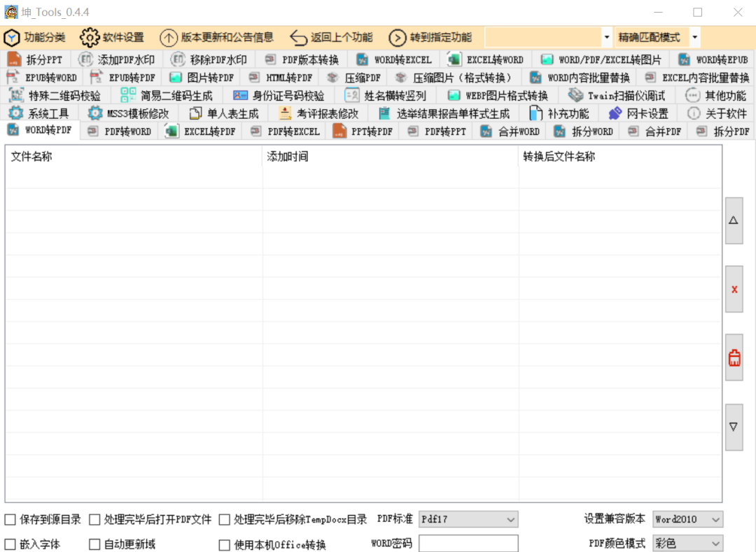756x552 pixels.
Task: Open the PDF颜色模式 彩色 selector
Action: pos(687,543)
